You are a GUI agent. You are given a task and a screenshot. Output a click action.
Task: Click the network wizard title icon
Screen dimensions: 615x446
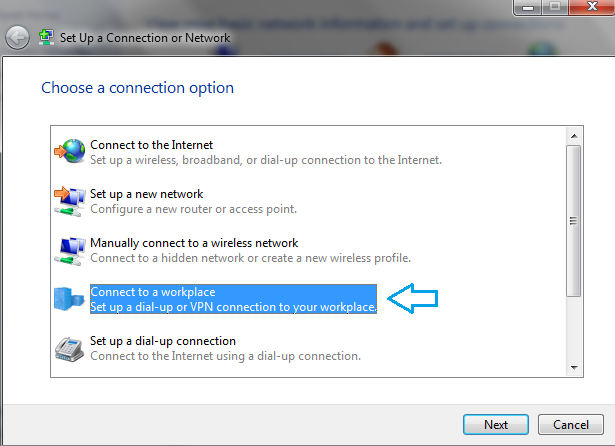click(x=46, y=37)
